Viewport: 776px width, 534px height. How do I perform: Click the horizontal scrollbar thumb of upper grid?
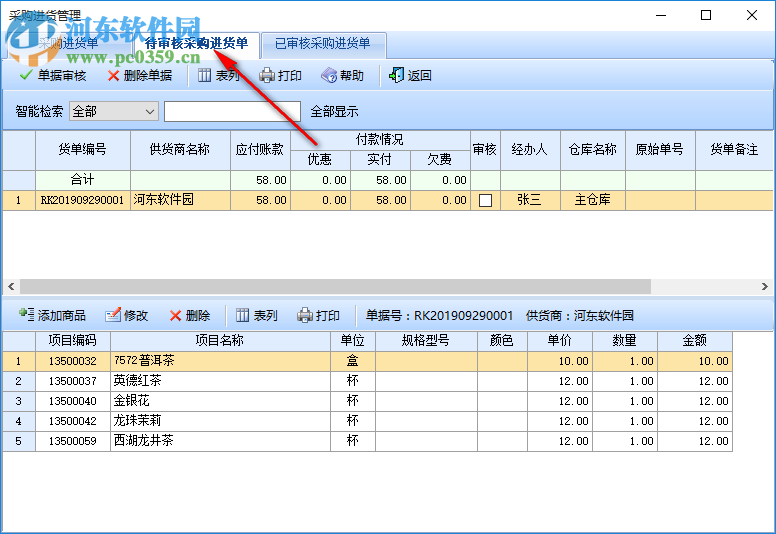tap(335, 286)
